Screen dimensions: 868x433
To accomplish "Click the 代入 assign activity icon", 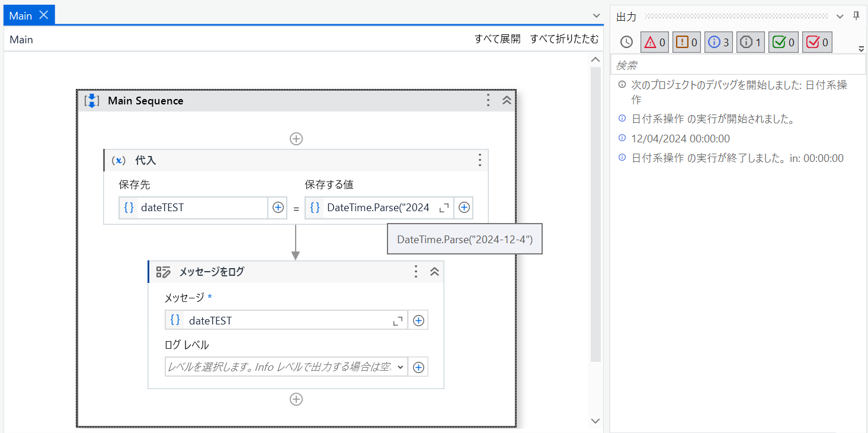I will tap(118, 161).
